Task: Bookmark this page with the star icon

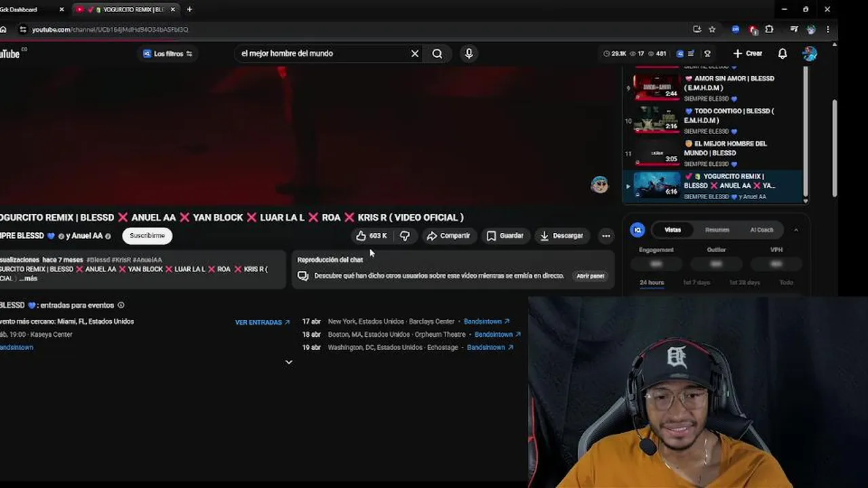Action: (x=712, y=29)
